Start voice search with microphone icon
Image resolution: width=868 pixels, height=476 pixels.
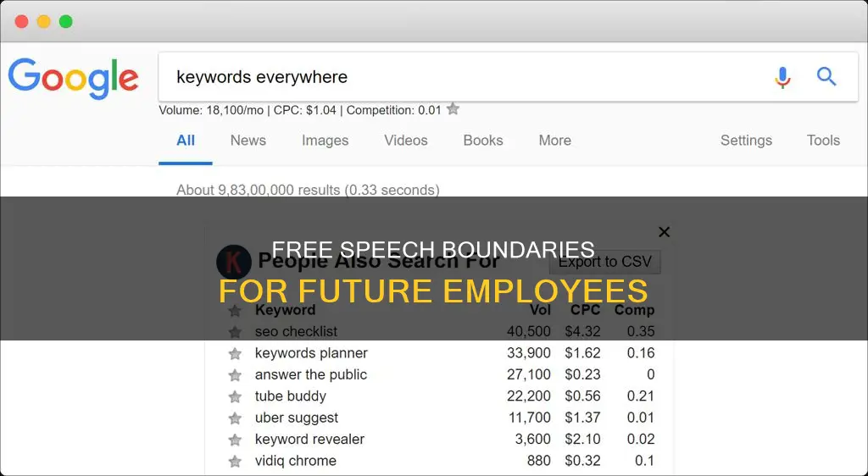782,77
